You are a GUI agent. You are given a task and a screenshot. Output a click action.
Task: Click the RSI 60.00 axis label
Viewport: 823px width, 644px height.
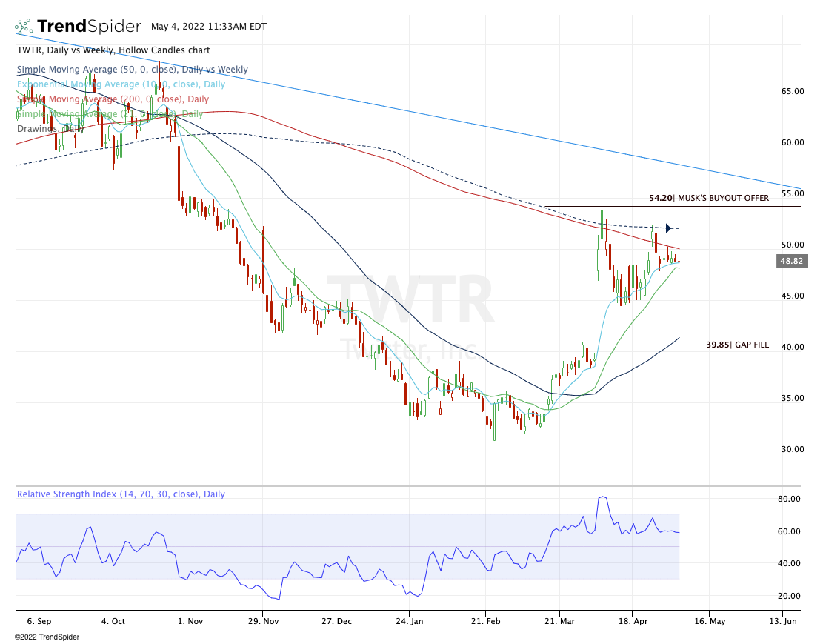[x=789, y=531]
